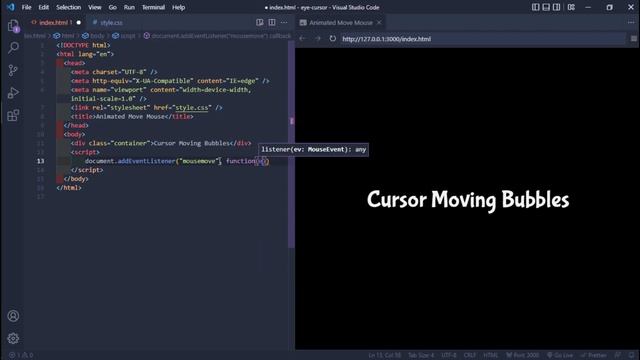
Task: Click the <title>Animated Move Mouse line
Action: click(132, 116)
